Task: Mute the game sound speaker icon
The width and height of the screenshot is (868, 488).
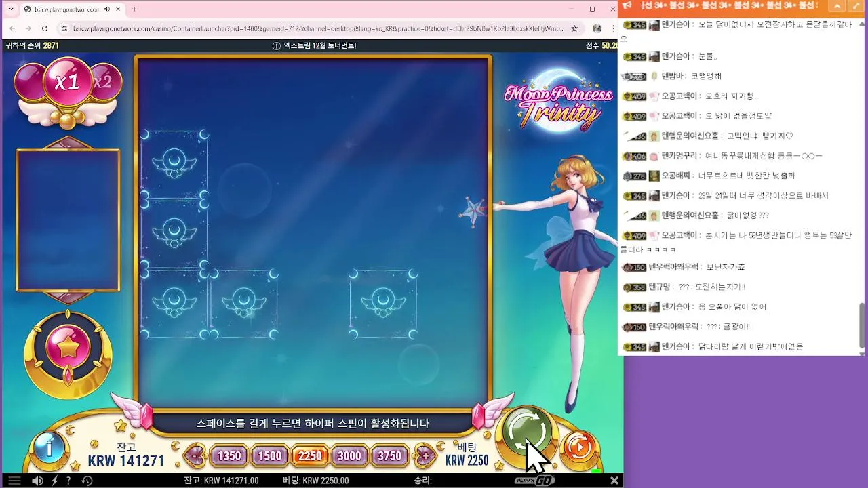Action: click(x=38, y=481)
